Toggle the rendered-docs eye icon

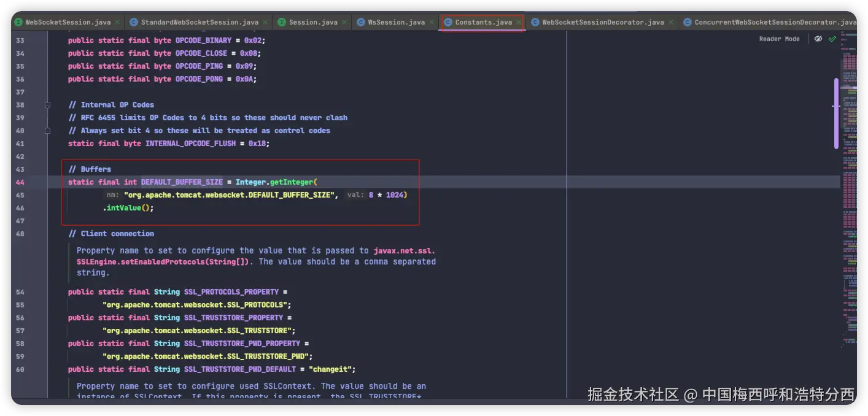point(818,39)
